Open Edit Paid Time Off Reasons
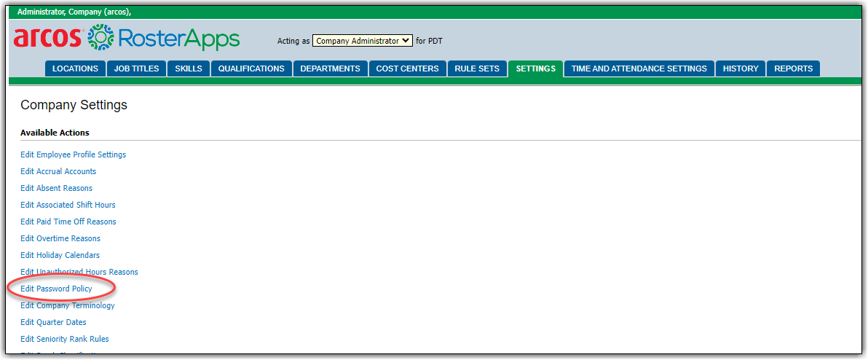This screenshot has height=360, width=868. pyautogui.click(x=68, y=222)
